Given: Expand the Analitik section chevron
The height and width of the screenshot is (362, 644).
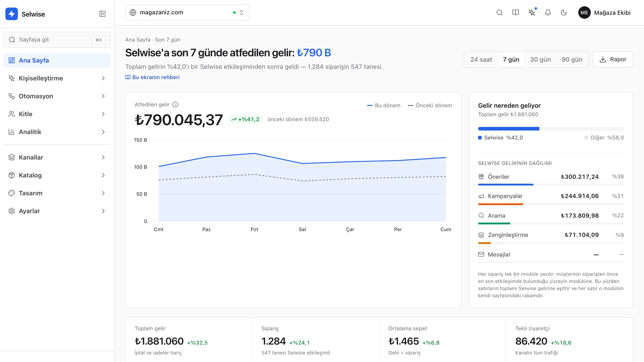Looking at the screenshot, I should point(103,132).
